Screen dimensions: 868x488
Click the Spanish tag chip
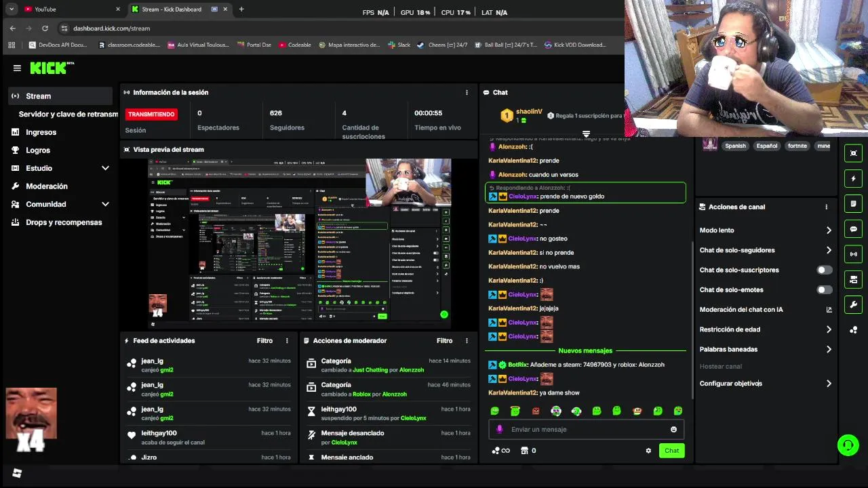[735, 146]
